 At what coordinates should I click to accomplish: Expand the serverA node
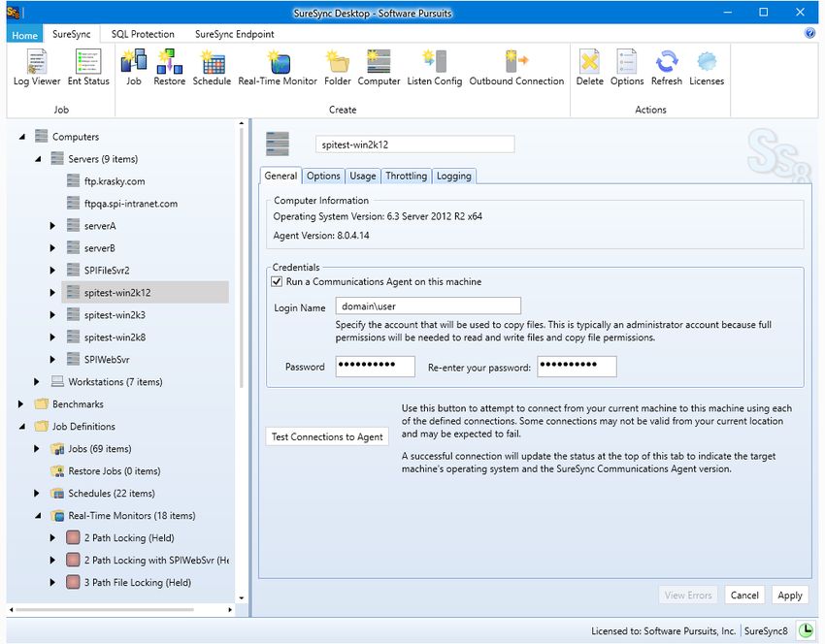tap(52, 226)
